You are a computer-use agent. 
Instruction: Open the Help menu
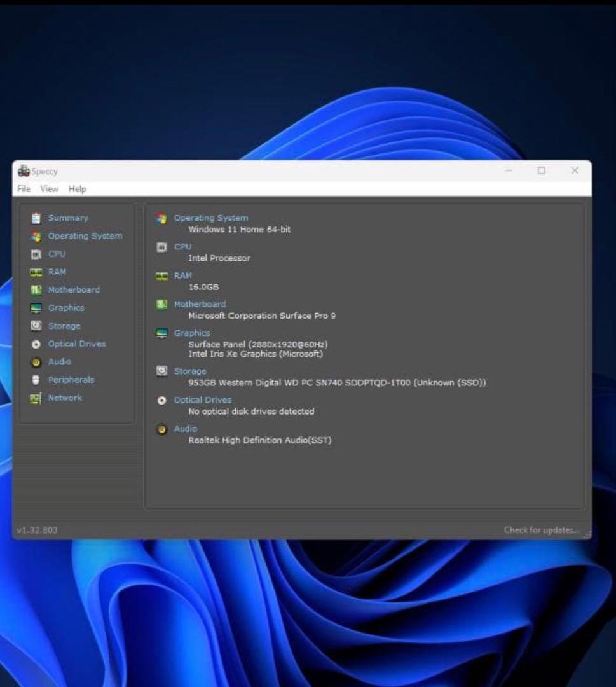(78, 189)
